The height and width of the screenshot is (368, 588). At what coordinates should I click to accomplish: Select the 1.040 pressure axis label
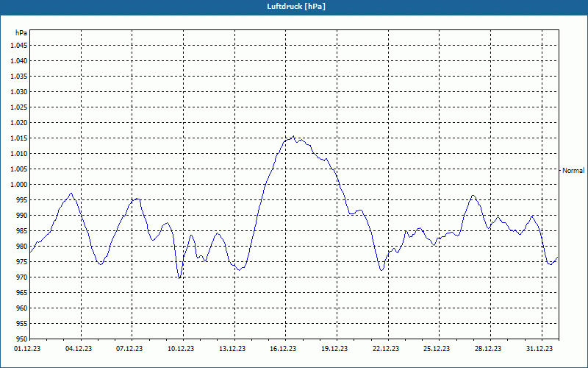(19, 61)
